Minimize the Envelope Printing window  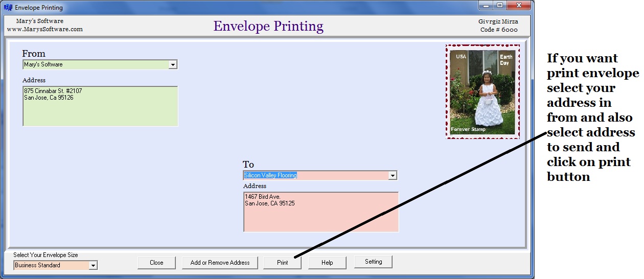[x=486, y=6]
